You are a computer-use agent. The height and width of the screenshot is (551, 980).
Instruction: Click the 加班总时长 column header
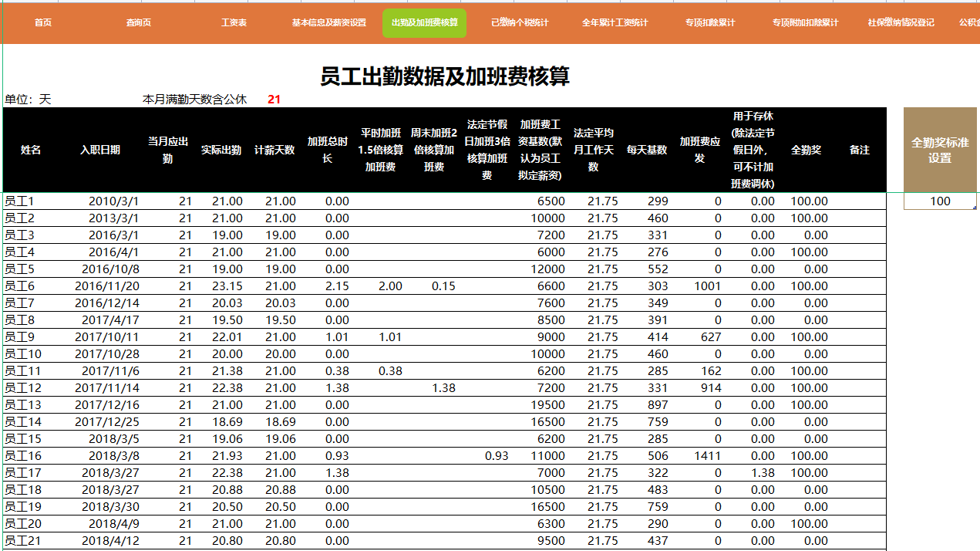(x=328, y=150)
